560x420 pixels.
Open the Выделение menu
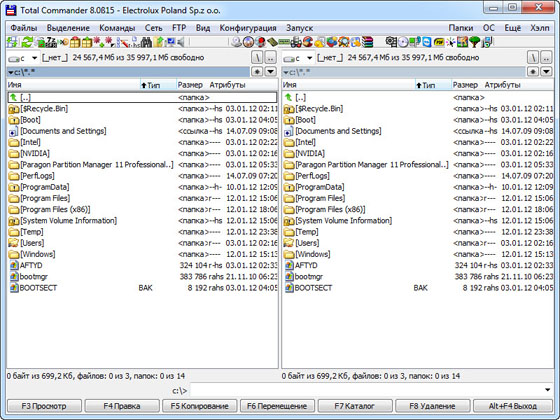point(68,28)
